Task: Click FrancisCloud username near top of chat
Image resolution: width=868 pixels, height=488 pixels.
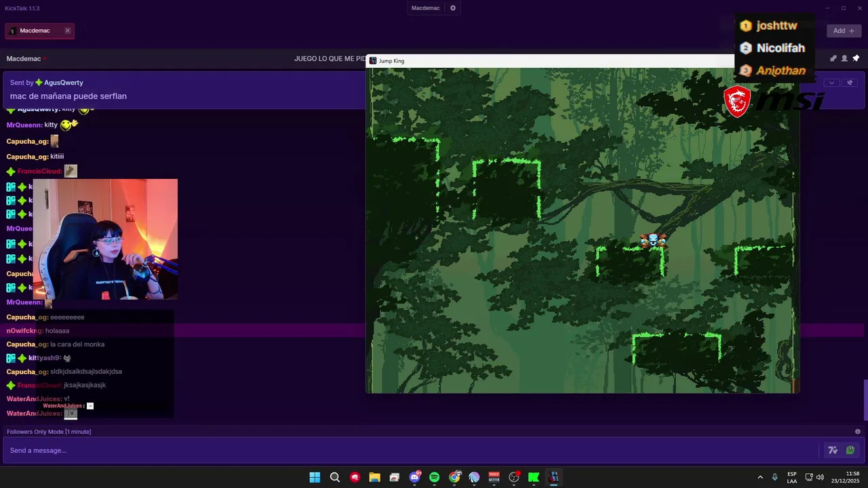Action: tap(39, 171)
